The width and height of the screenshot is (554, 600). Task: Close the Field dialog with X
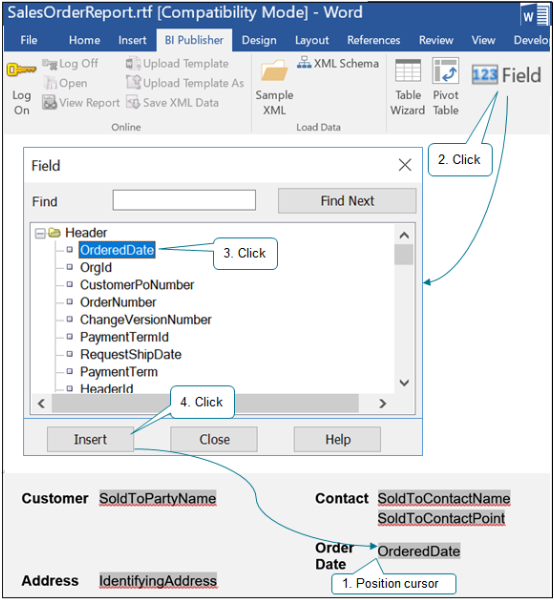click(x=405, y=165)
